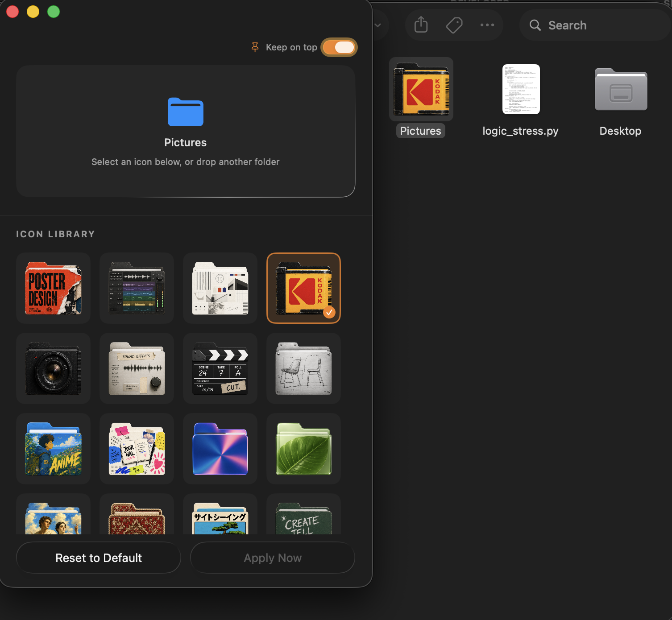The image size is (672, 620).
Task: Pick the Create Tell chalkboard folder icon
Action: 303,514
